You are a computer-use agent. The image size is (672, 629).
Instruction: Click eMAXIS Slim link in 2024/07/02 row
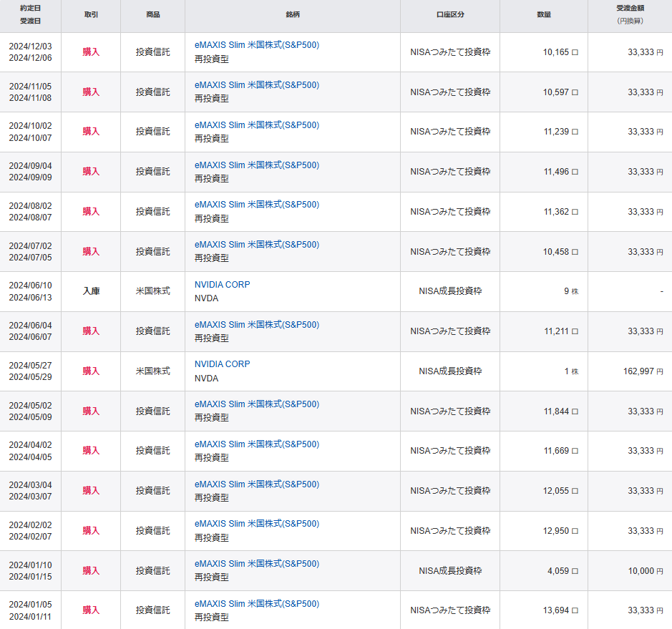pyautogui.click(x=256, y=245)
